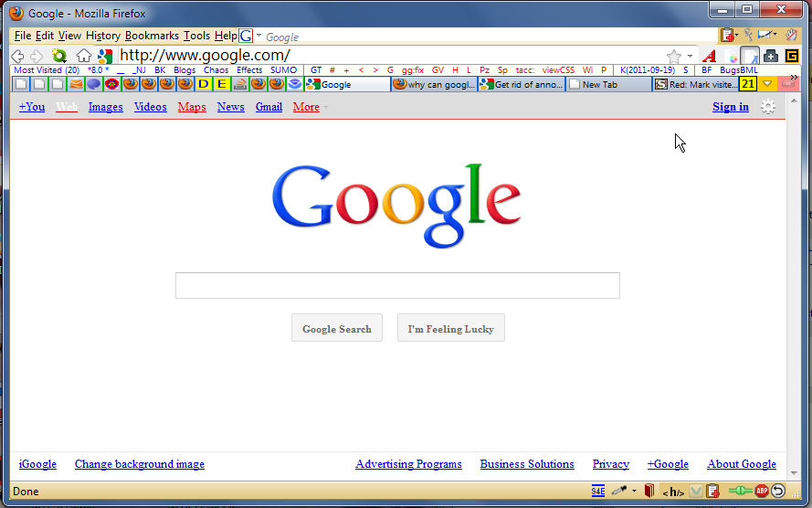Viewport: 812px width, 508px height.
Task: Open the Tools menu
Action: (x=196, y=36)
